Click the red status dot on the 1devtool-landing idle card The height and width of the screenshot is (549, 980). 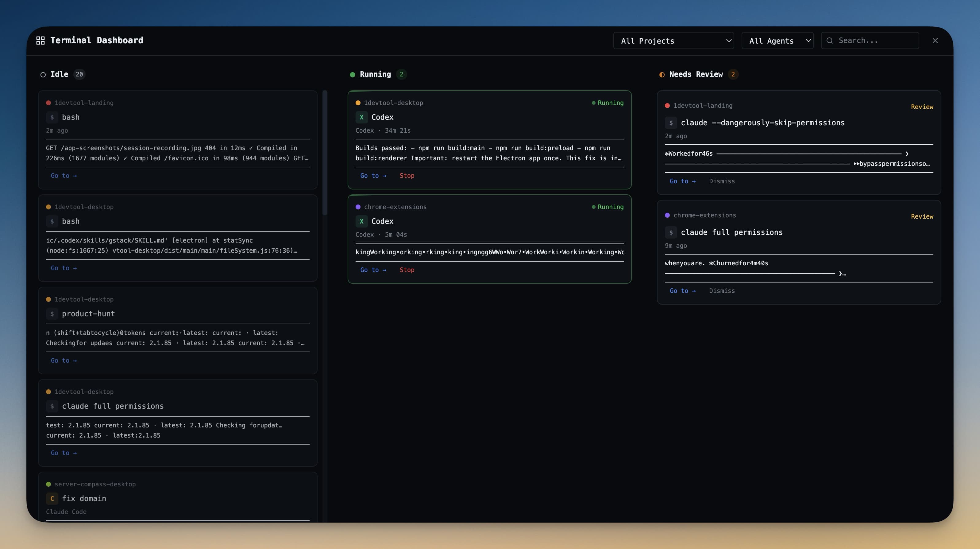pyautogui.click(x=48, y=103)
